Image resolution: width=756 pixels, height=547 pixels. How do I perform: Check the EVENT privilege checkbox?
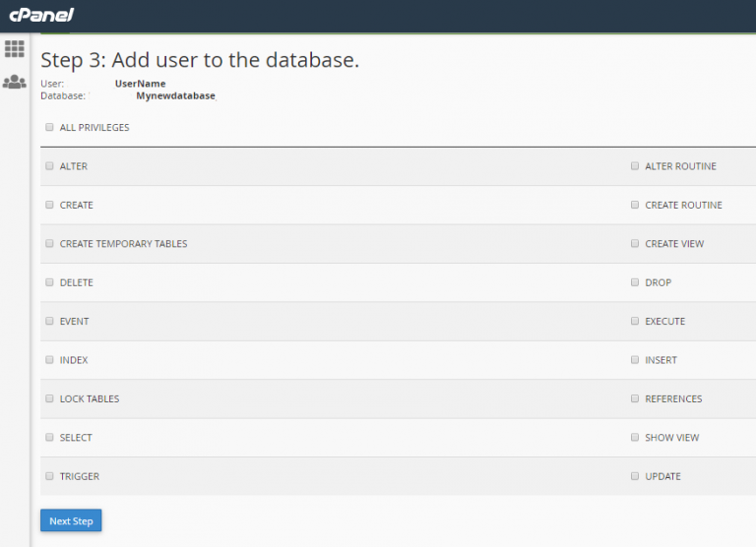49,321
